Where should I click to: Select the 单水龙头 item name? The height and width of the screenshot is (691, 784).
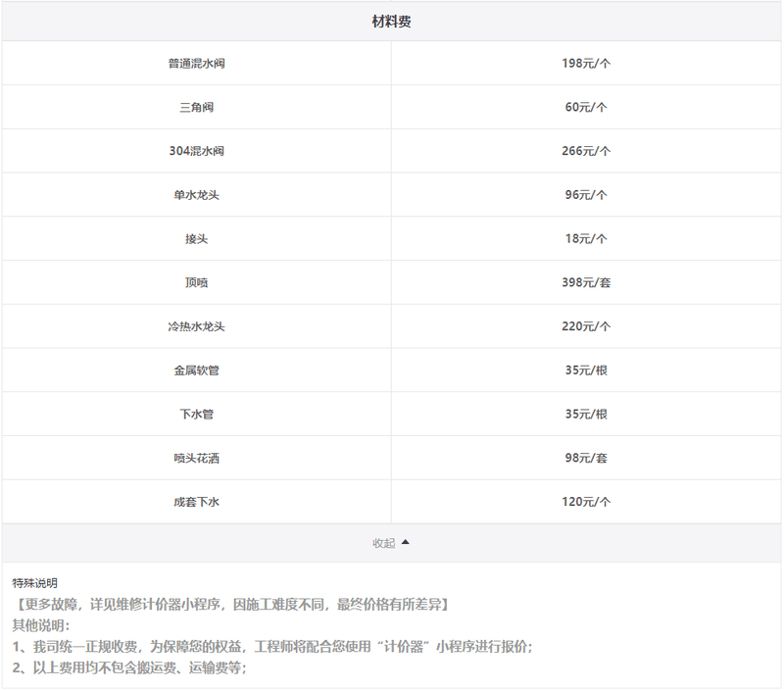coord(197,195)
